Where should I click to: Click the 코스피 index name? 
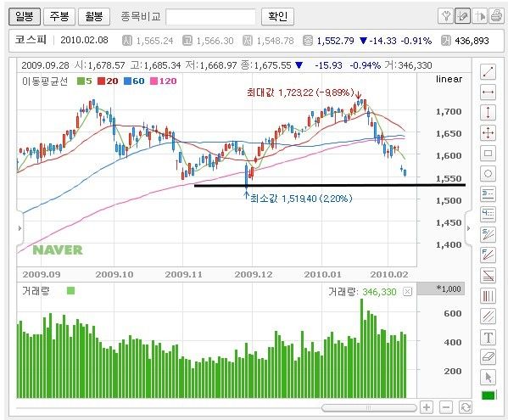[31, 40]
